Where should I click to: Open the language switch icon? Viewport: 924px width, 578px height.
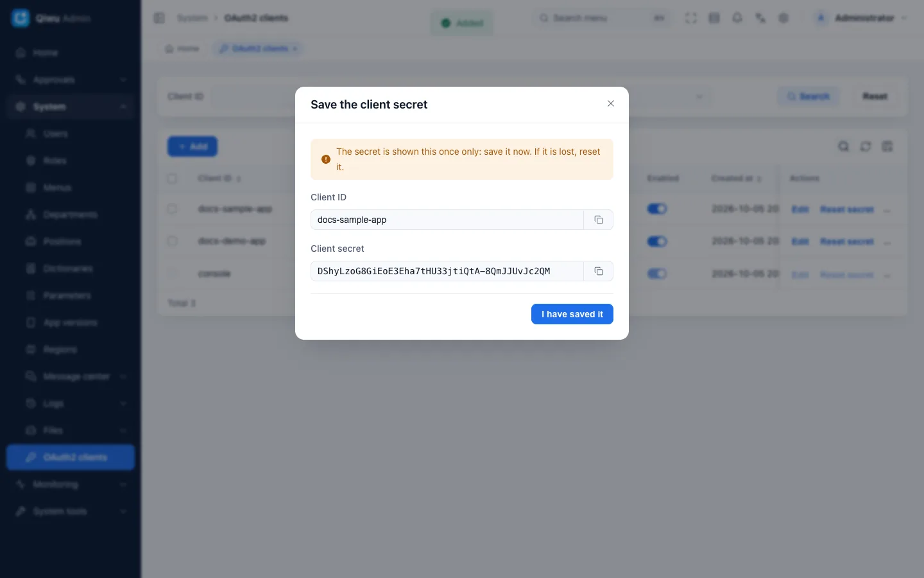760,18
